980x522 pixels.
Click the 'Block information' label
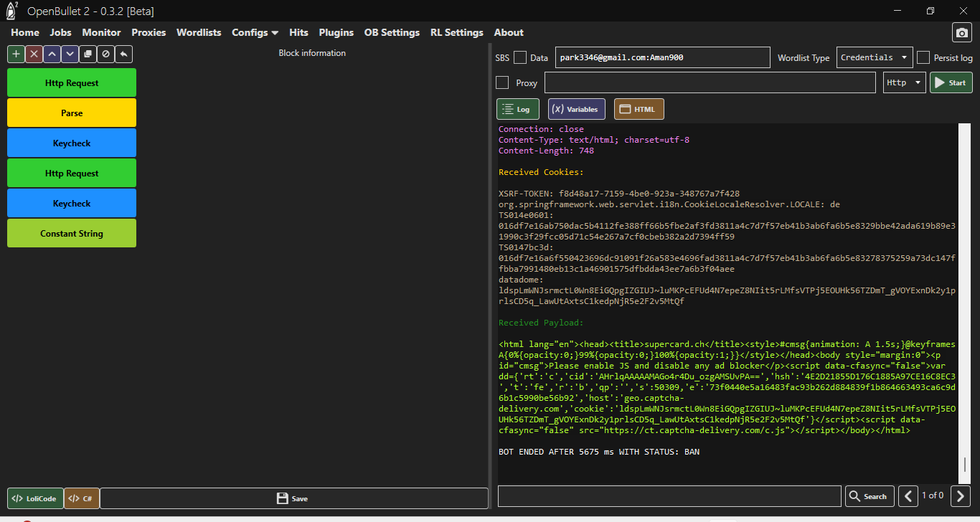coord(312,53)
